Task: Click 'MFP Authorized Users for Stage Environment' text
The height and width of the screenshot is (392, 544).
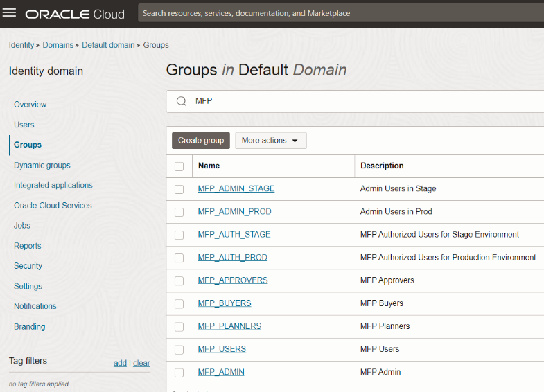Action: click(439, 234)
